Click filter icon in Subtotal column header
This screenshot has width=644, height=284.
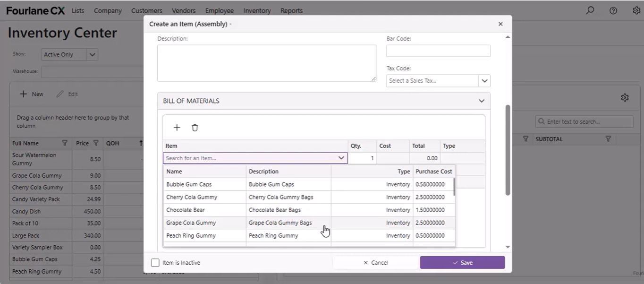coord(608,139)
